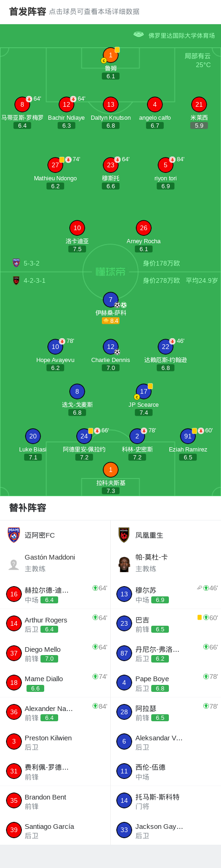Select Eziah Ramirez number 91 player icon
Viewport: 221px width, 868px height.
(x=188, y=436)
